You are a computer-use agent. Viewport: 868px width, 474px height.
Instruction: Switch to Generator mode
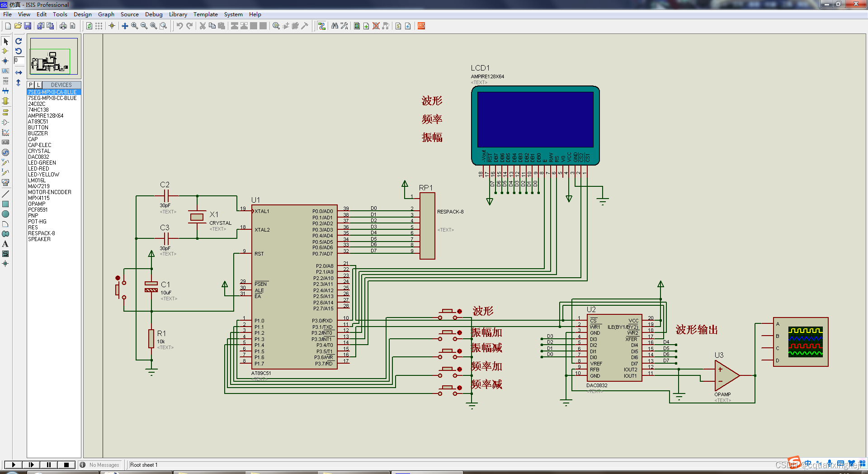point(5,152)
